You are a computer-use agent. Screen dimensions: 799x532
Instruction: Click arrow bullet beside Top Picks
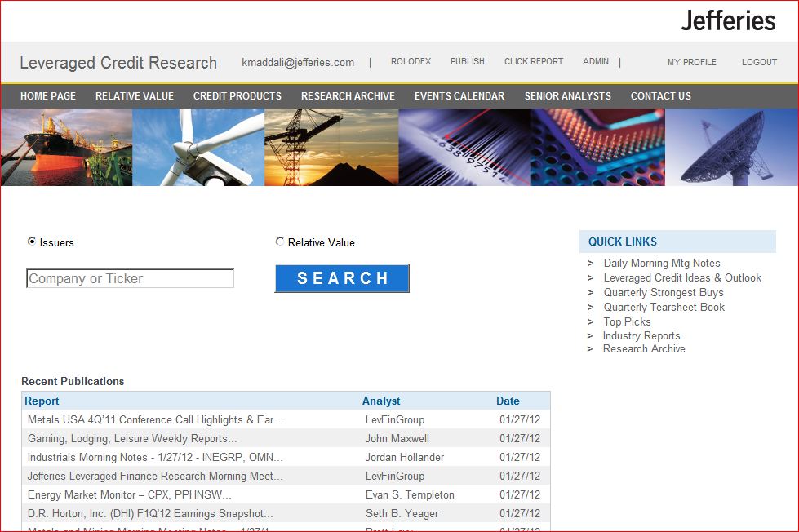[x=591, y=322]
